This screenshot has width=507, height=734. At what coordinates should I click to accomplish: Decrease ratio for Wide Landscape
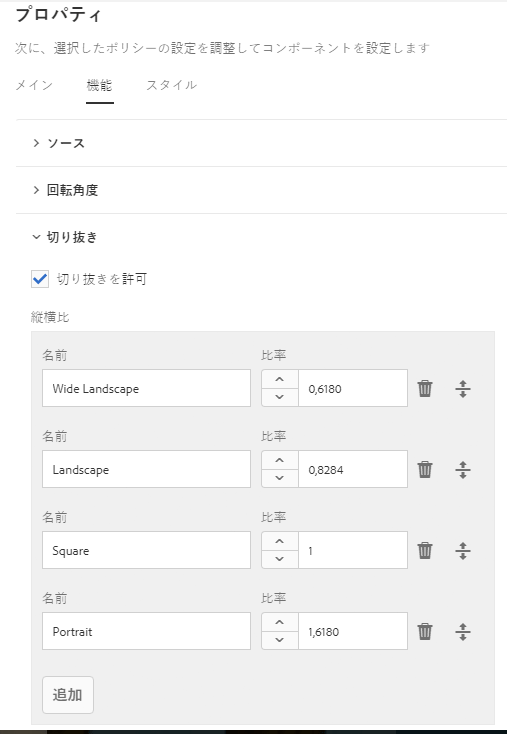pyautogui.click(x=279, y=397)
